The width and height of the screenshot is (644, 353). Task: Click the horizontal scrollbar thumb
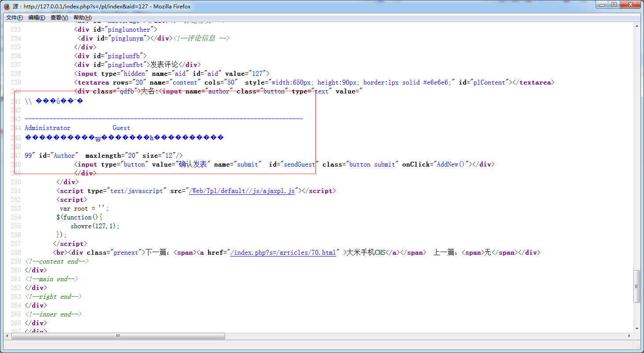point(118,336)
